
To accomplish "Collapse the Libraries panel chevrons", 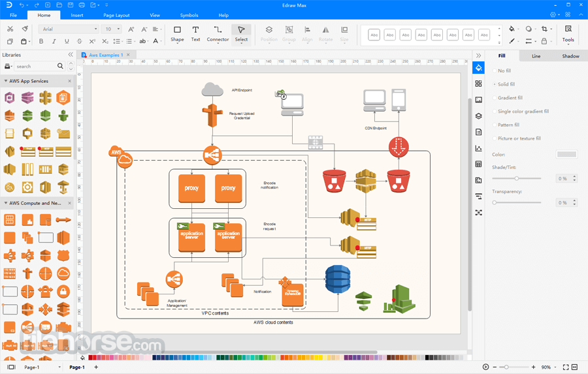I will point(71,55).
